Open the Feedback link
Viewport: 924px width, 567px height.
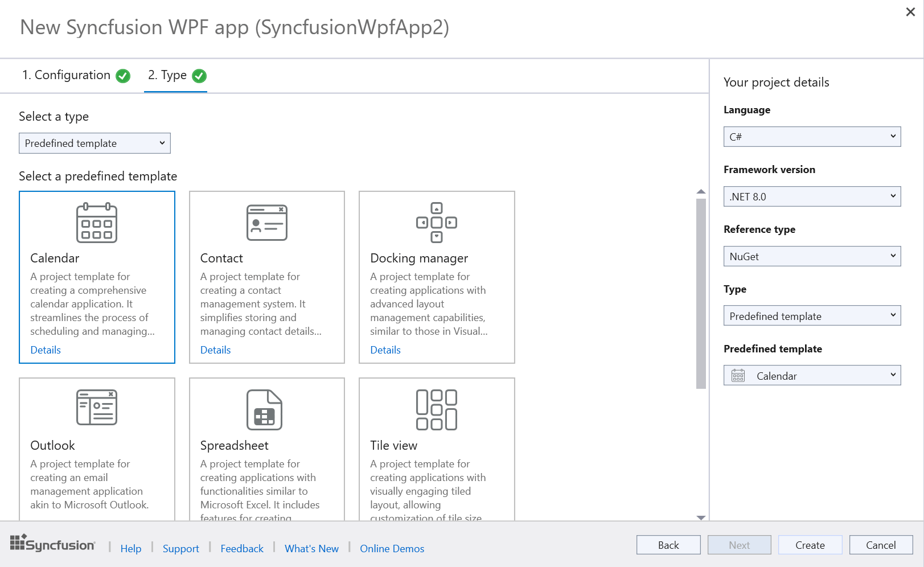242,549
